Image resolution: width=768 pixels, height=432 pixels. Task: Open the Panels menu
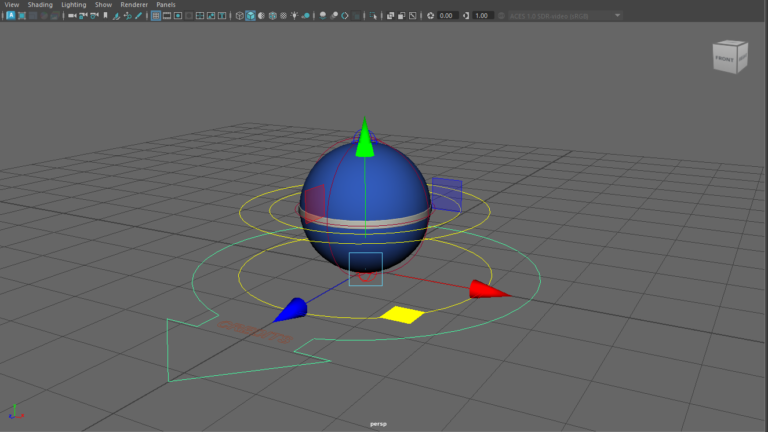tap(165, 5)
